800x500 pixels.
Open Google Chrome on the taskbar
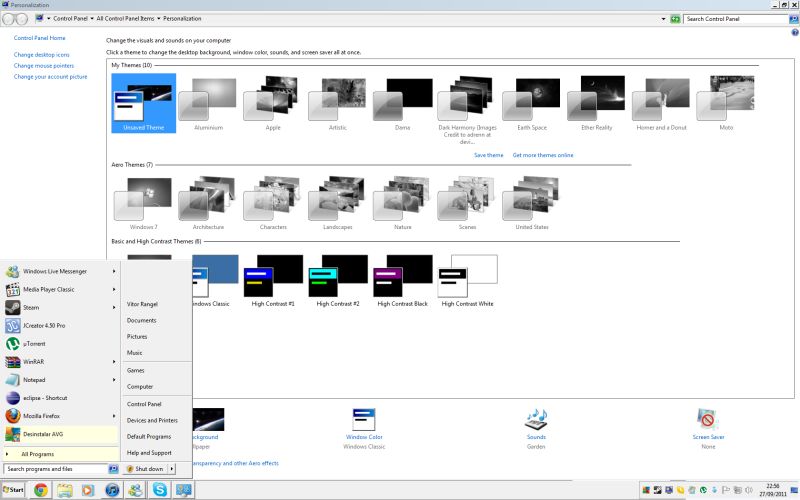(40, 490)
